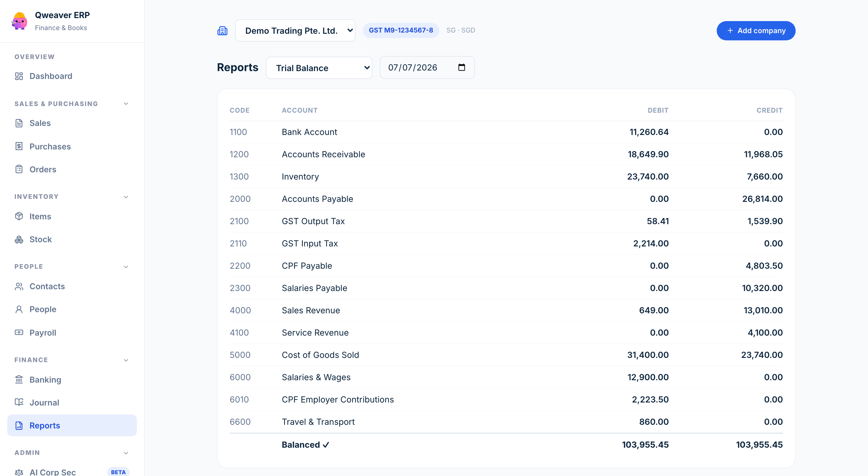
Task: Open the calendar picker icon in date field
Action: (x=462, y=67)
